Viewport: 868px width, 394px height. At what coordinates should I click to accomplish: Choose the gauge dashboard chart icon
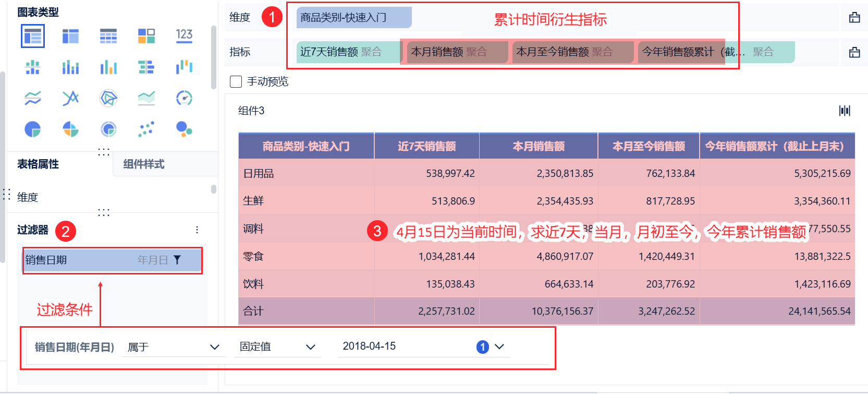(184, 98)
